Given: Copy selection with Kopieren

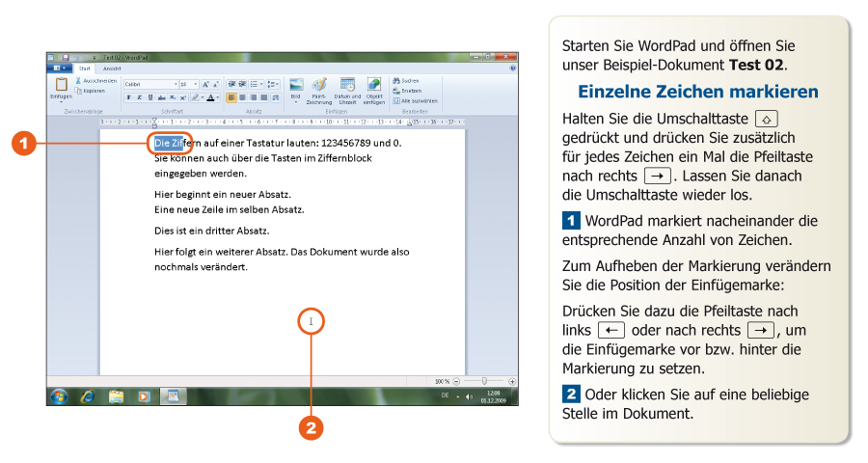Looking at the screenshot, I should (92, 90).
